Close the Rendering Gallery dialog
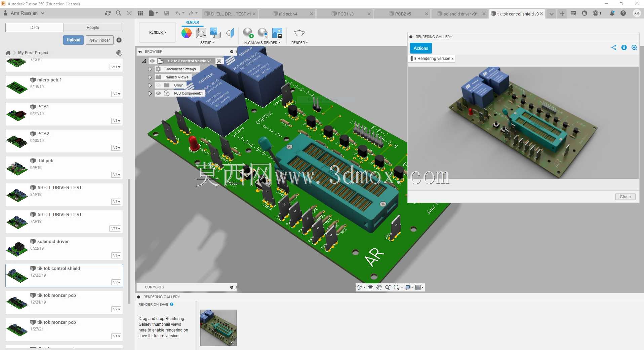Image resolution: width=644 pixels, height=350 pixels. [x=625, y=197]
